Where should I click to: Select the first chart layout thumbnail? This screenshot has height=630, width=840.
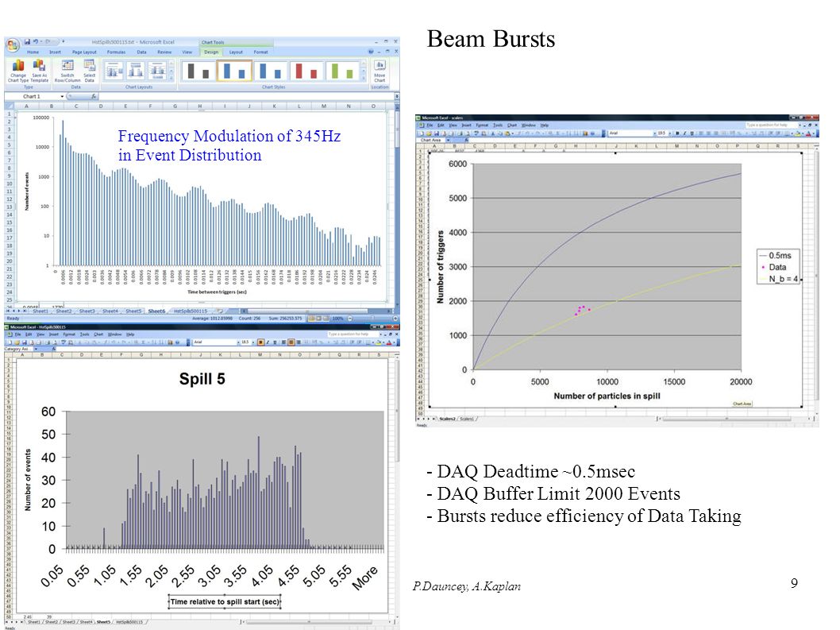[x=114, y=70]
